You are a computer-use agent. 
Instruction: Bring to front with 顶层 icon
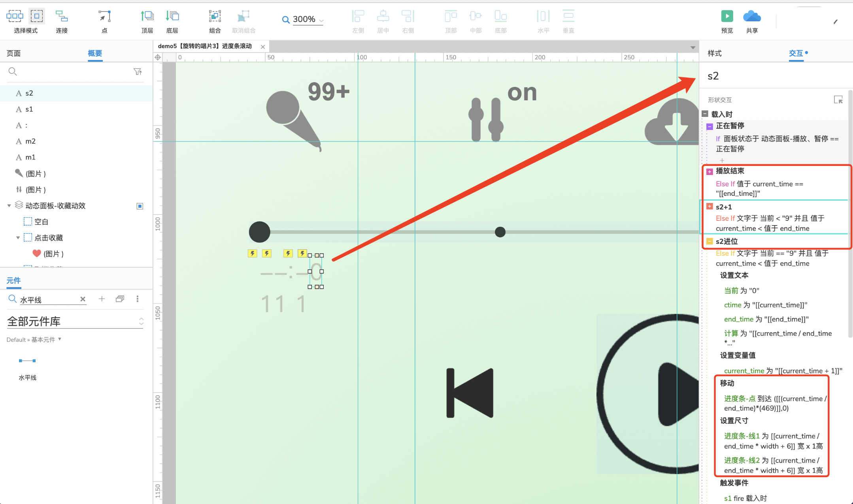[147, 17]
